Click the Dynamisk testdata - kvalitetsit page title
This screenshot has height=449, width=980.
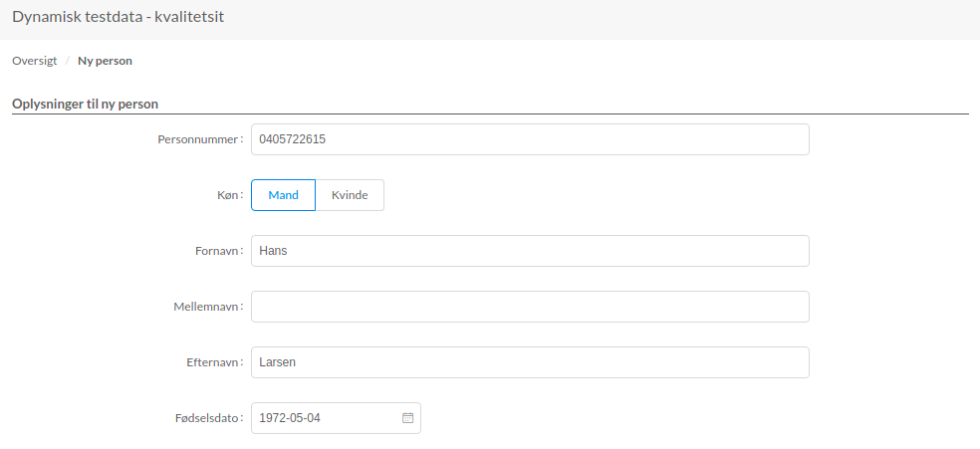coord(118,18)
